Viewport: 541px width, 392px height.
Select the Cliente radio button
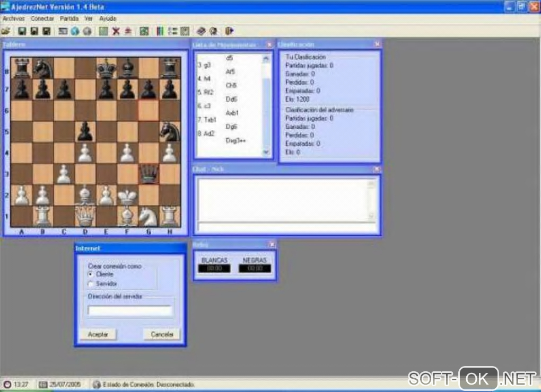90,274
